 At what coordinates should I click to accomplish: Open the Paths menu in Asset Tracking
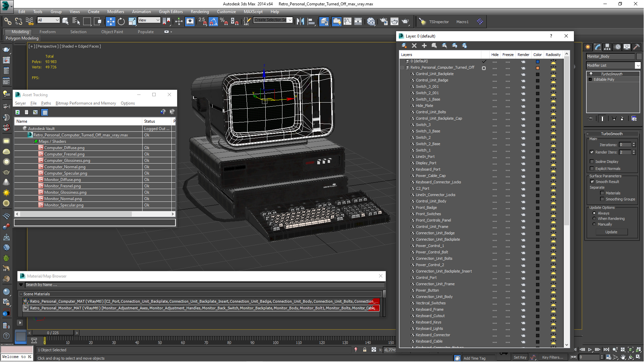pos(46,103)
